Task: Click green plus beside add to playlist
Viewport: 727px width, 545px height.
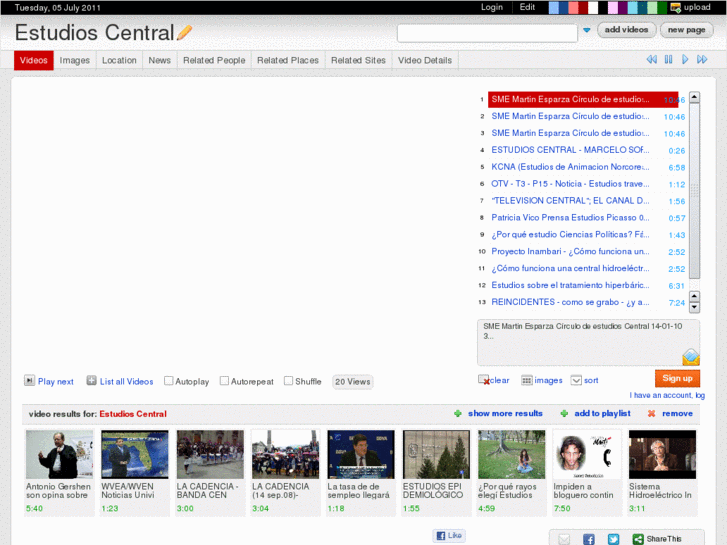Action: click(x=564, y=413)
